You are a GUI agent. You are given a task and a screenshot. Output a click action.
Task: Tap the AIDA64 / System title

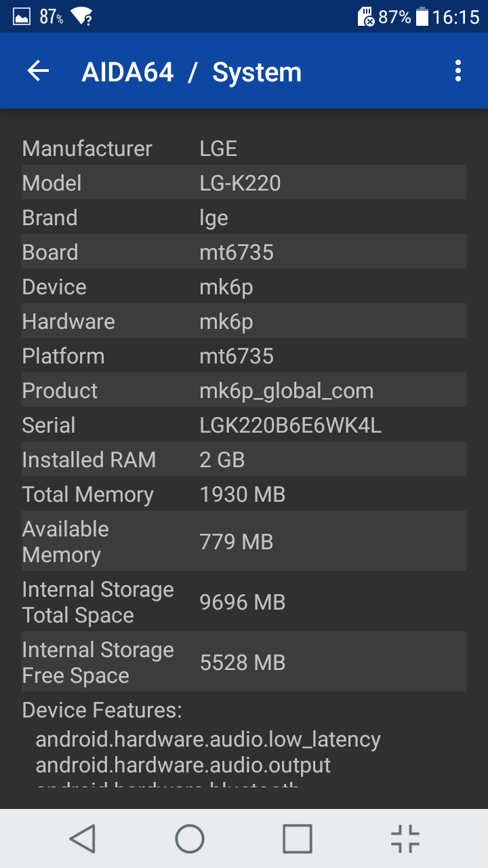[191, 72]
